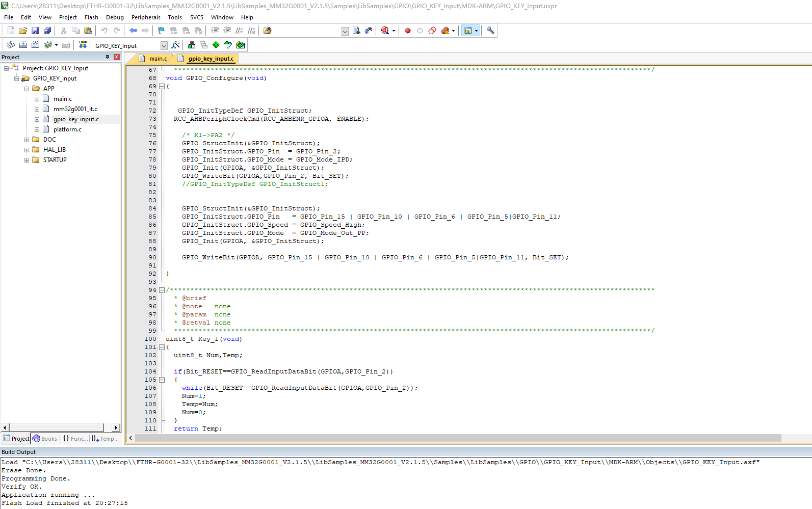Click line number 90 in the editor gutter

(152, 257)
